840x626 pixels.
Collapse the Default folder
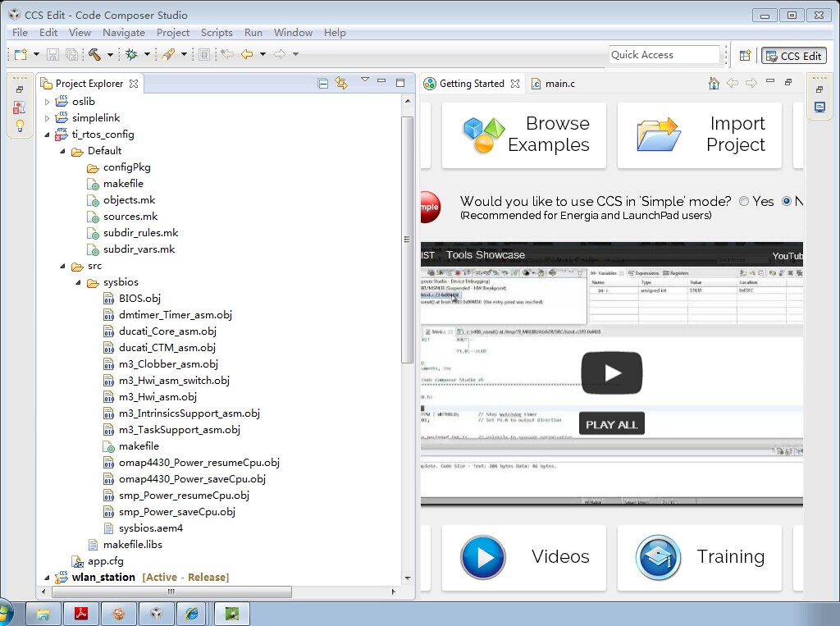[62, 151]
